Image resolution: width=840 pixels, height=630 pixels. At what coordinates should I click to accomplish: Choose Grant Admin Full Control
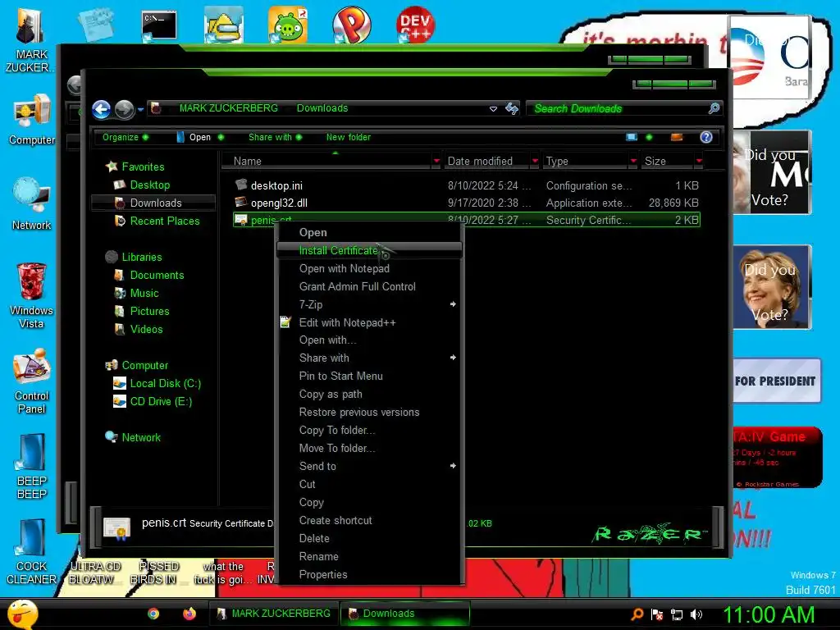tap(369, 286)
